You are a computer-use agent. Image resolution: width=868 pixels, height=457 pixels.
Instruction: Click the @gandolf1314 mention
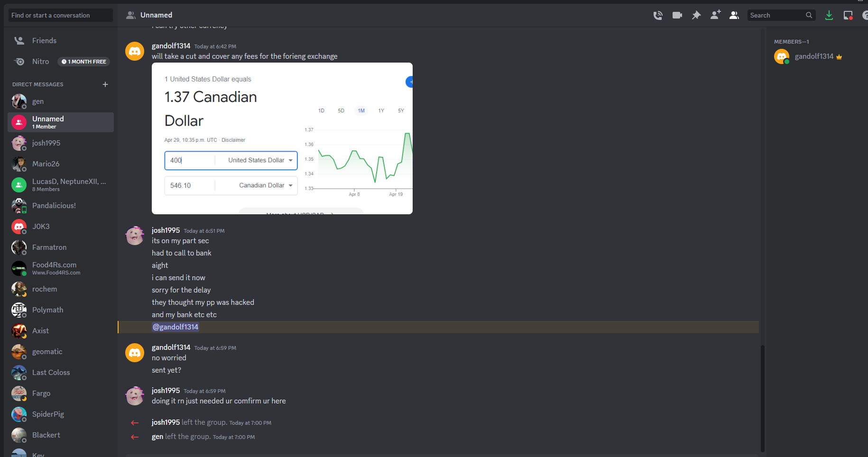tap(175, 327)
